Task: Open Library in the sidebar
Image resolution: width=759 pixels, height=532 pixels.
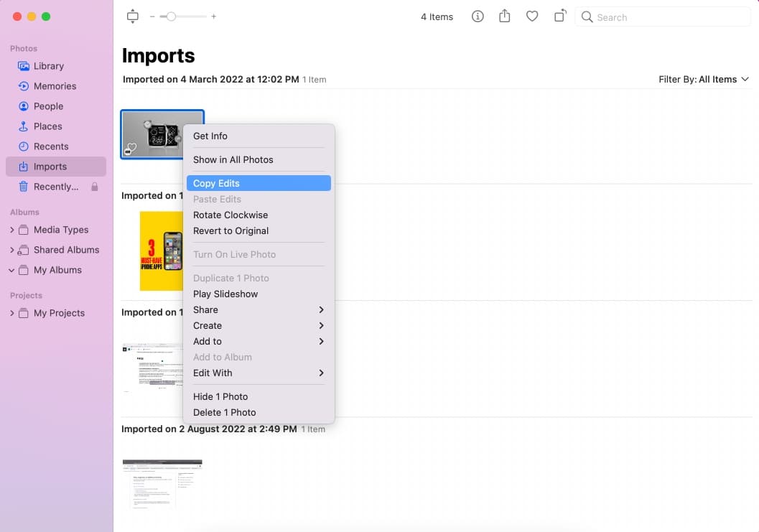Action: click(56, 66)
